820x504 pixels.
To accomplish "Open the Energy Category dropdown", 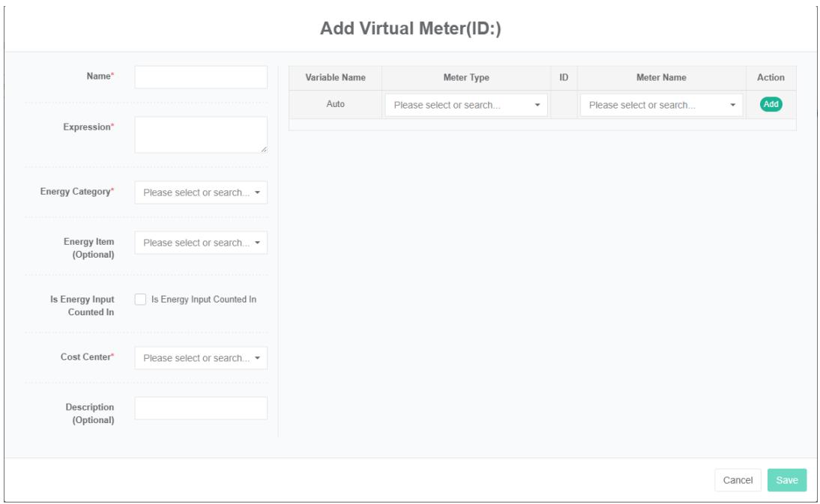I will (x=200, y=192).
